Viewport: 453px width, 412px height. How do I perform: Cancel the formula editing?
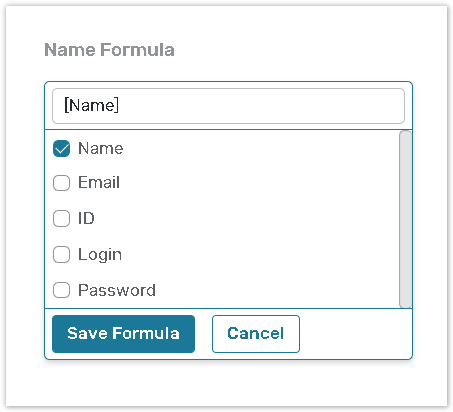(256, 334)
